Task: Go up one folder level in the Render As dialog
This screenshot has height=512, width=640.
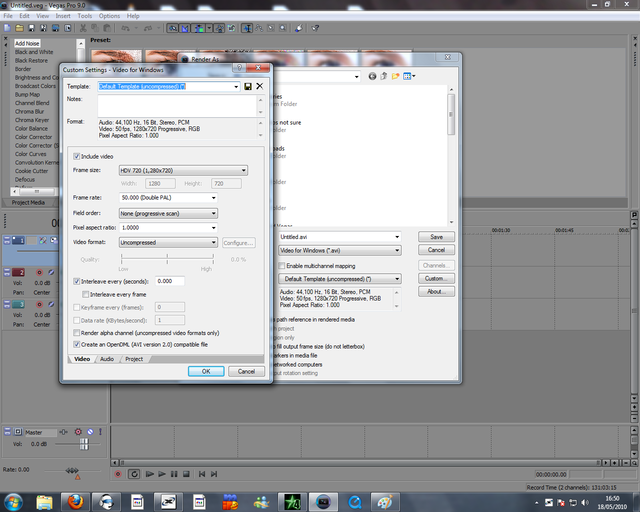Action: coord(384,76)
